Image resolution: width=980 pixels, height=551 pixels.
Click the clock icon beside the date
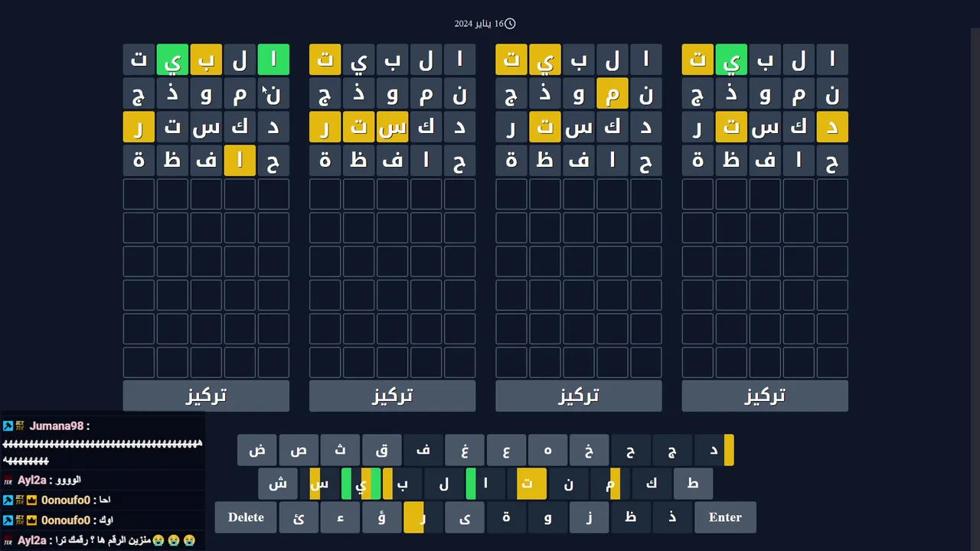510,24
